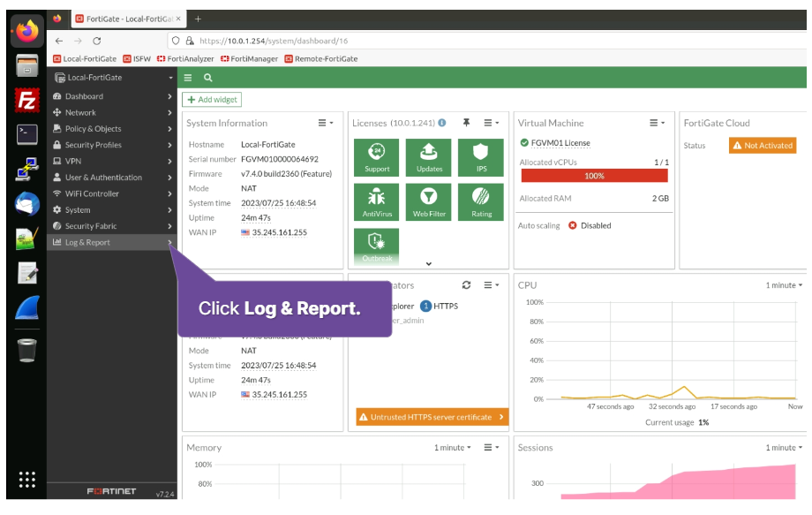Open the Web Filter license tile
The width and height of the screenshot is (812, 515).
[429, 202]
